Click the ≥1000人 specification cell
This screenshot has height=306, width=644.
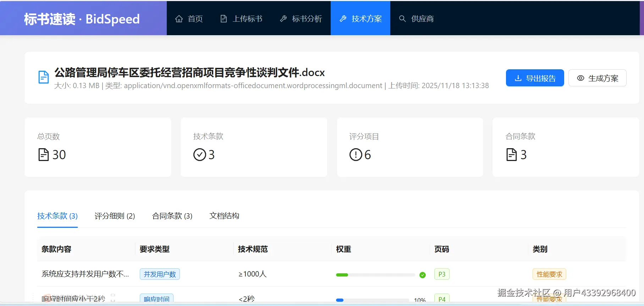252,274
